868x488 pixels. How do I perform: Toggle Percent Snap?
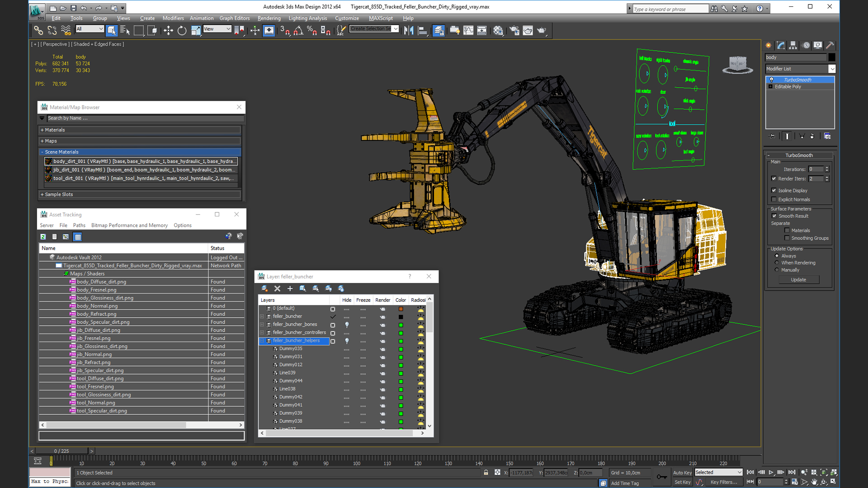click(x=312, y=30)
